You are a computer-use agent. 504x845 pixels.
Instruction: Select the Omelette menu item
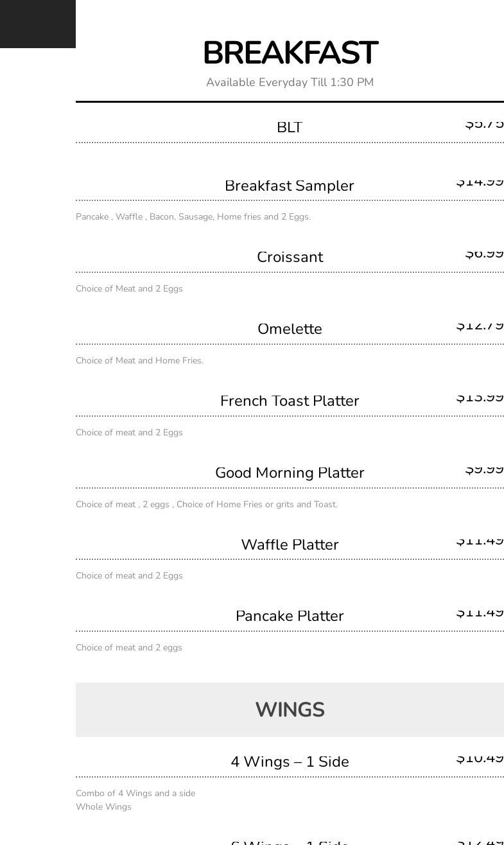[290, 329]
